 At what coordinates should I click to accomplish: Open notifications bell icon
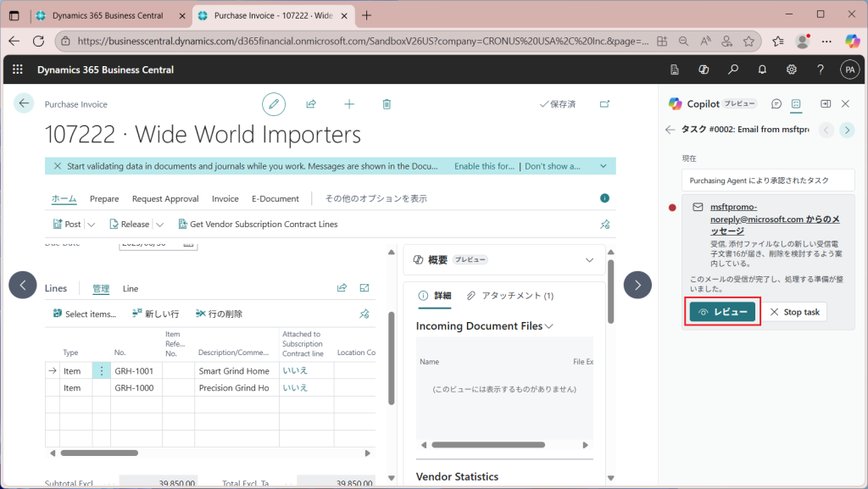(762, 69)
